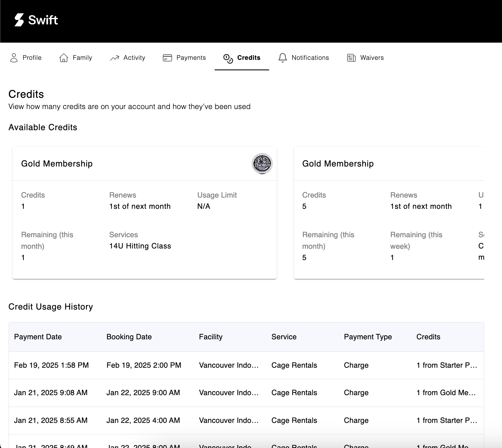Click the Payment Type column header
Image resolution: width=502 pixels, height=448 pixels.
coord(368,337)
